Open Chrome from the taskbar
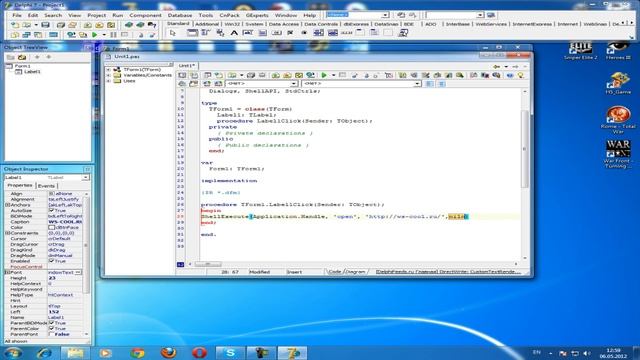Viewport: 640px width, 360px height. coord(138,353)
